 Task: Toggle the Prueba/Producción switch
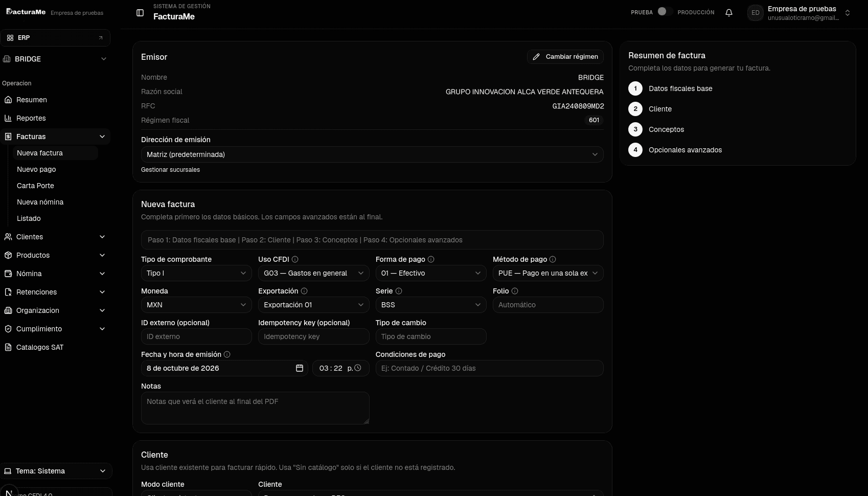pos(665,12)
